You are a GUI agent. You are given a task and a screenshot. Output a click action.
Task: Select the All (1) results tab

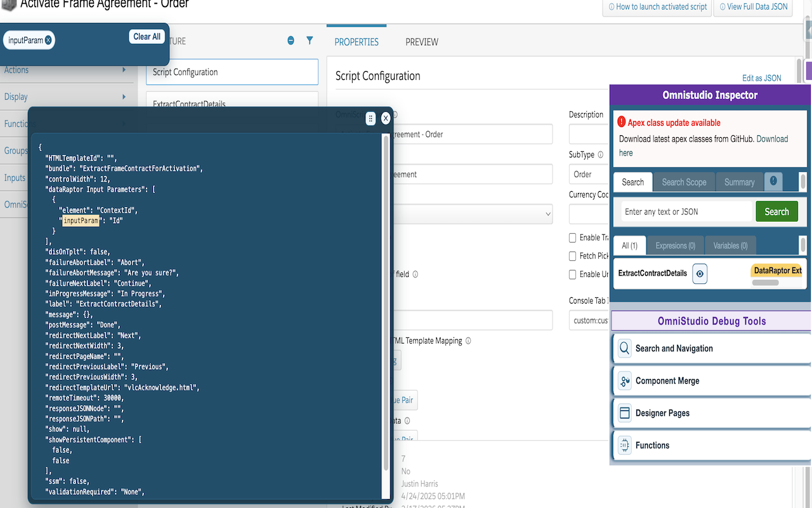[x=629, y=246]
